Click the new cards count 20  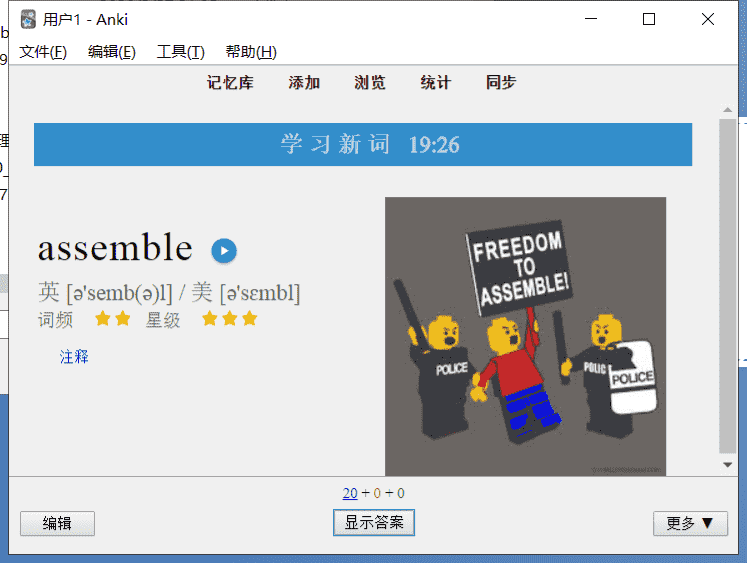coord(350,493)
